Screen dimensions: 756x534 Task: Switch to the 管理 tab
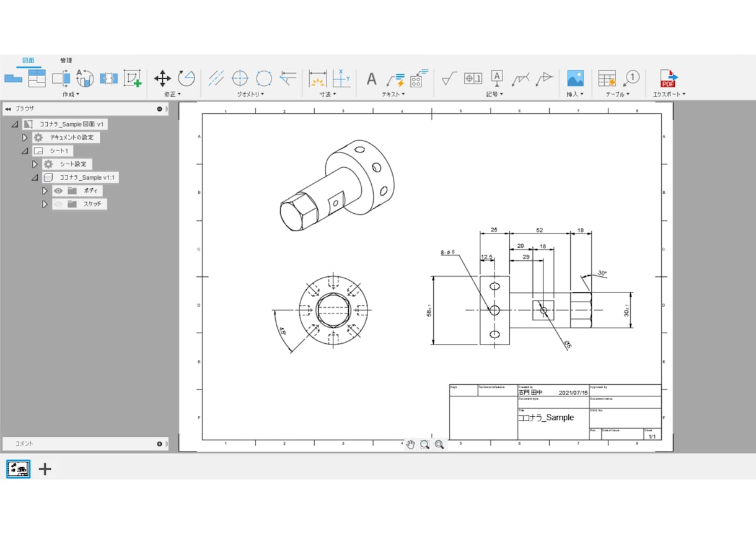click(66, 61)
